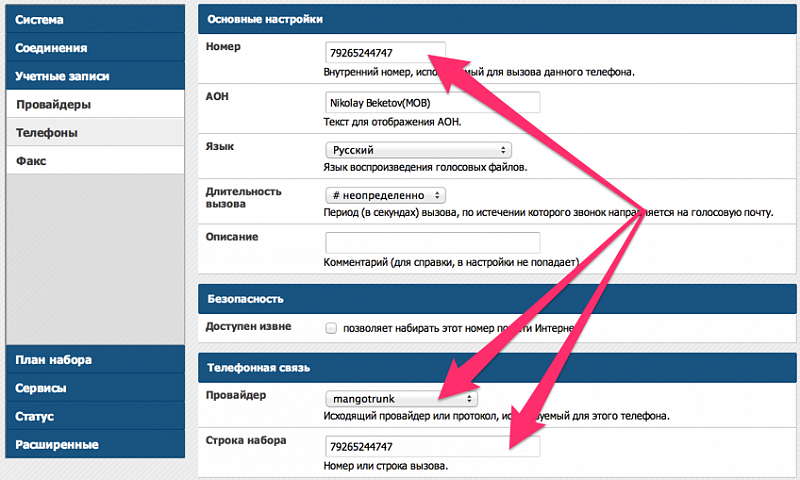Open the Сервисы section
800x480 pixels.
(x=95, y=388)
